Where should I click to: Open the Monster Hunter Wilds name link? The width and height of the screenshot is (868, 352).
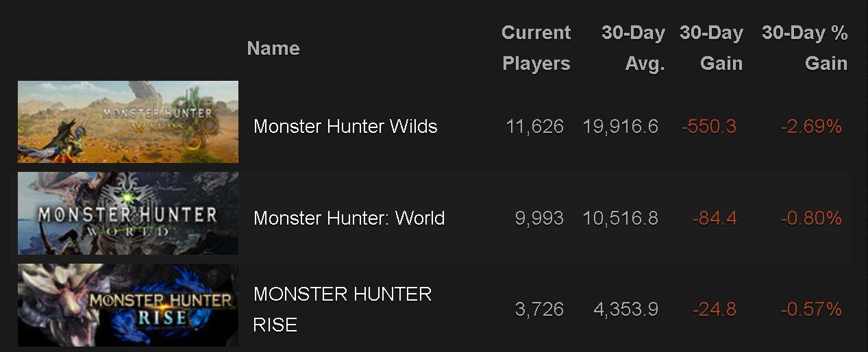pyautogui.click(x=345, y=127)
